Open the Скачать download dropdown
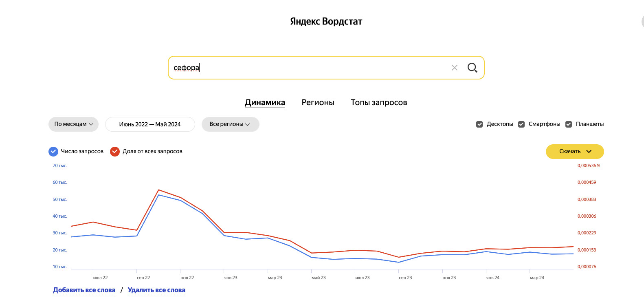Viewport: 644px width, 300px height. coord(574,152)
